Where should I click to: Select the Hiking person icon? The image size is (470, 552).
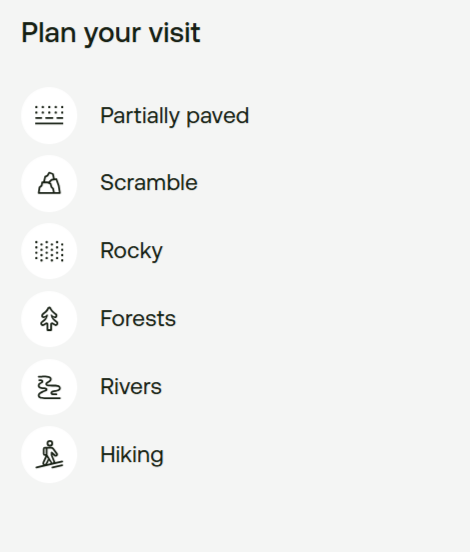click(49, 454)
